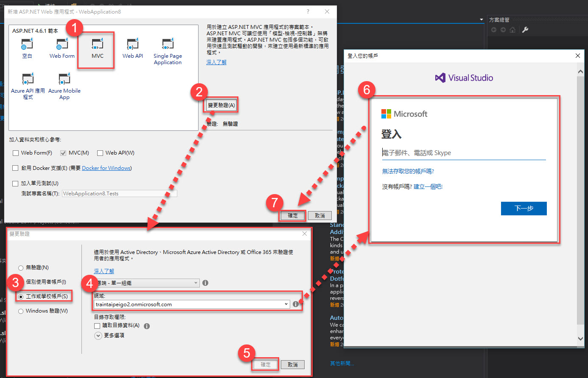
Task: Choose the Web Form project template
Action: coord(62,48)
